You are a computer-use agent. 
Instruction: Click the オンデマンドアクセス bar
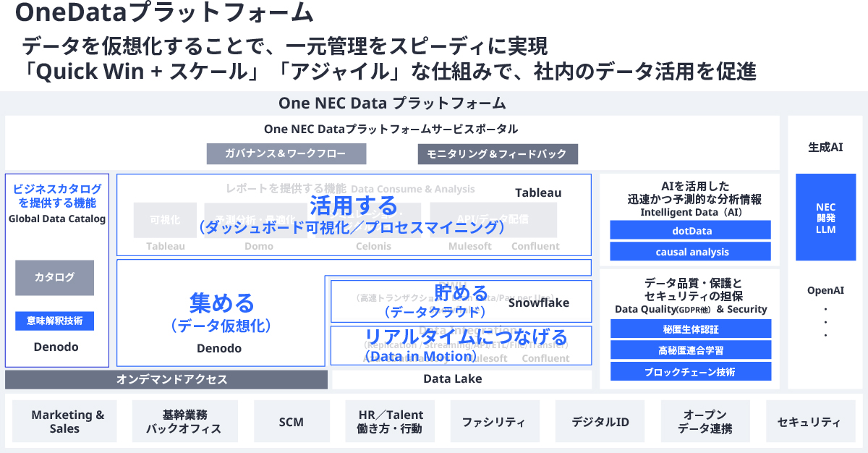(x=166, y=379)
